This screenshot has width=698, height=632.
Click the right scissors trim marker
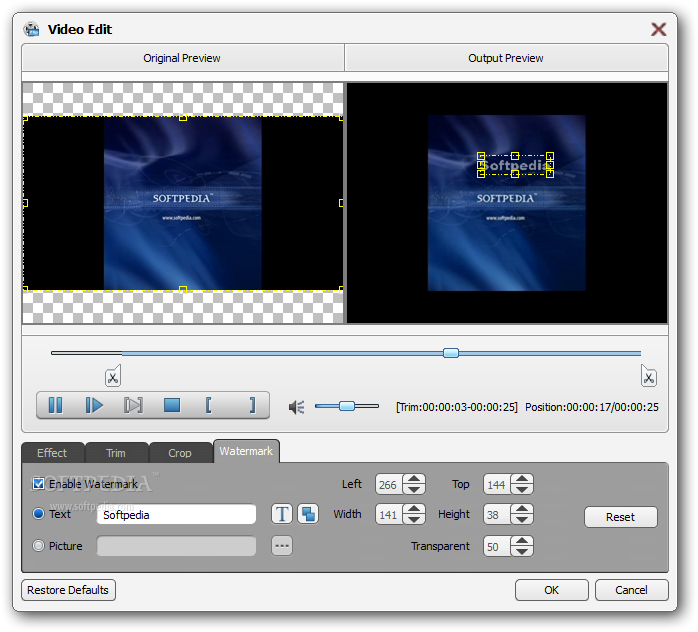click(x=649, y=377)
